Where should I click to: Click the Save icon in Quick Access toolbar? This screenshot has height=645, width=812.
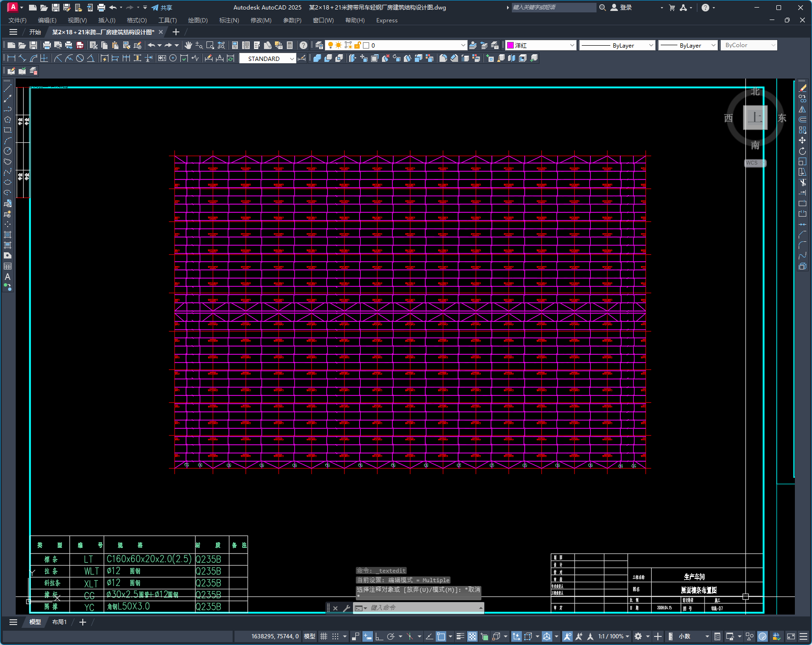click(x=56, y=8)
